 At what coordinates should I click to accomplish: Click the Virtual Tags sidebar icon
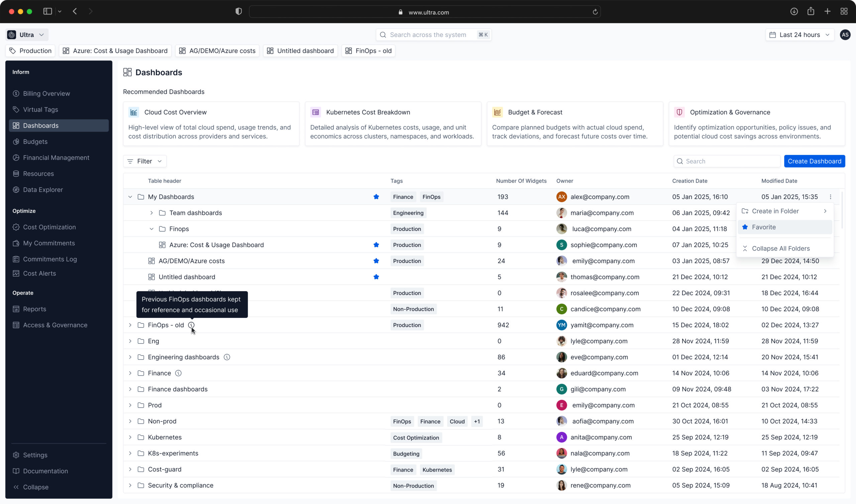(x=16, y=109)
